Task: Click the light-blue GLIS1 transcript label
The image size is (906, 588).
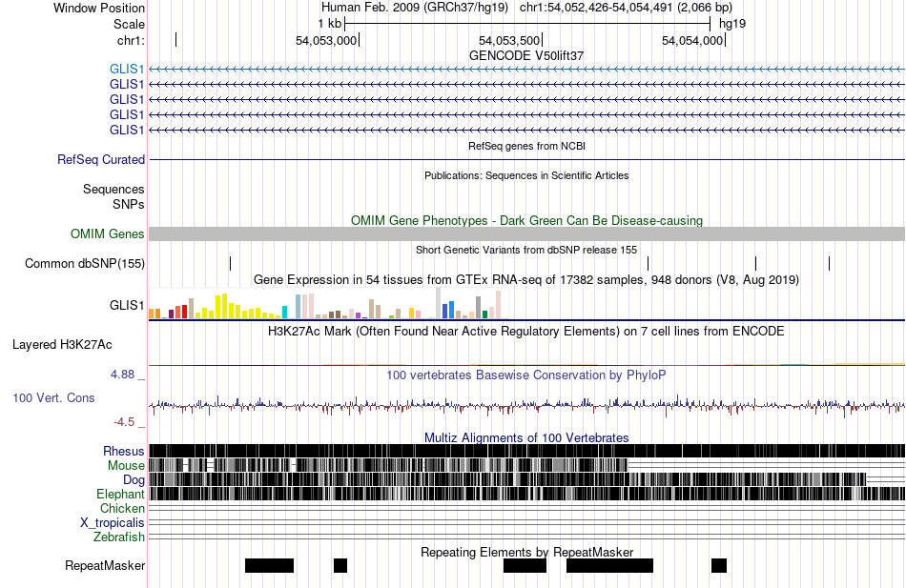Action: coord(127,70)
